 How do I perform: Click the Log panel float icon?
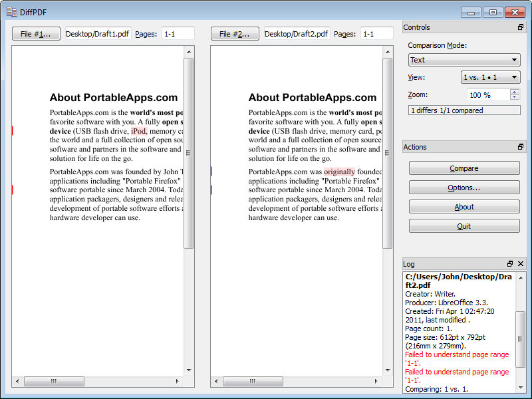pyautogui.click(x=510, y=264)
